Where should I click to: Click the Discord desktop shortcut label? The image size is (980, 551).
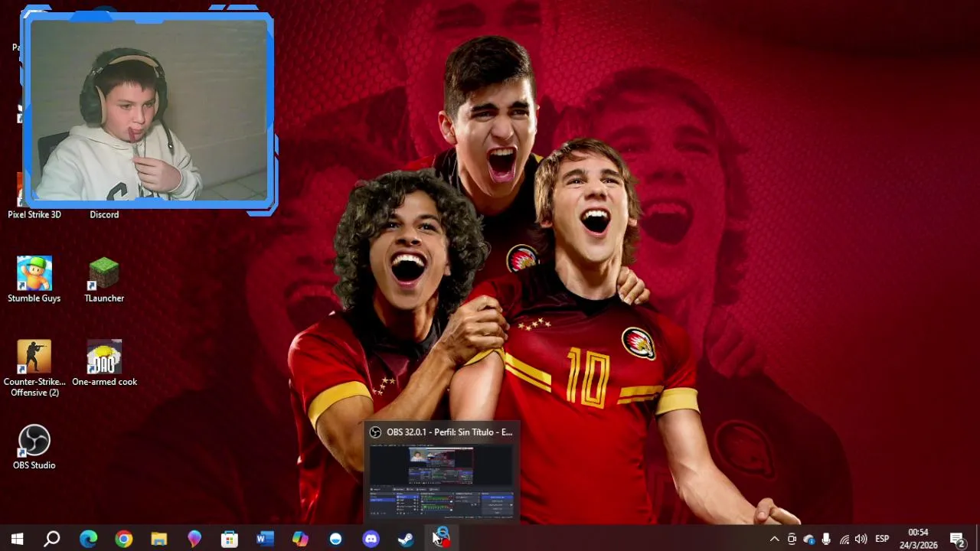[x=104, y=215]
